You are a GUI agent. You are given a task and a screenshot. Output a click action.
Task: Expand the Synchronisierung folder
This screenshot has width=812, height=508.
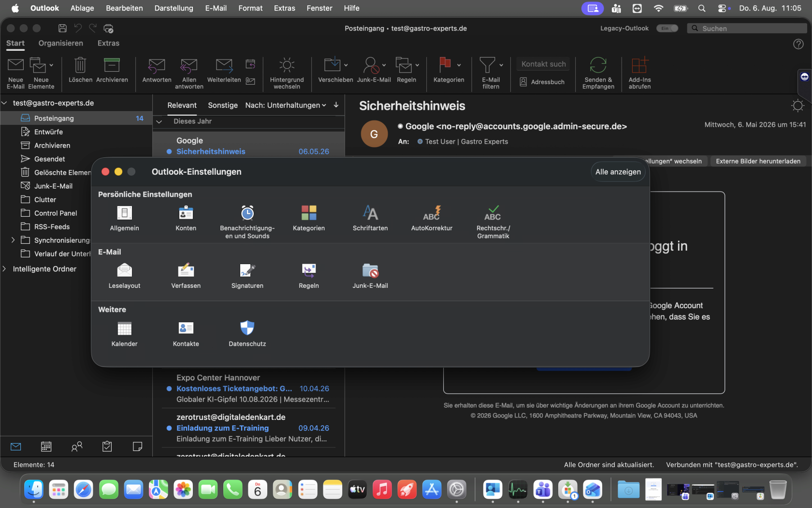[x=13, y=240]
